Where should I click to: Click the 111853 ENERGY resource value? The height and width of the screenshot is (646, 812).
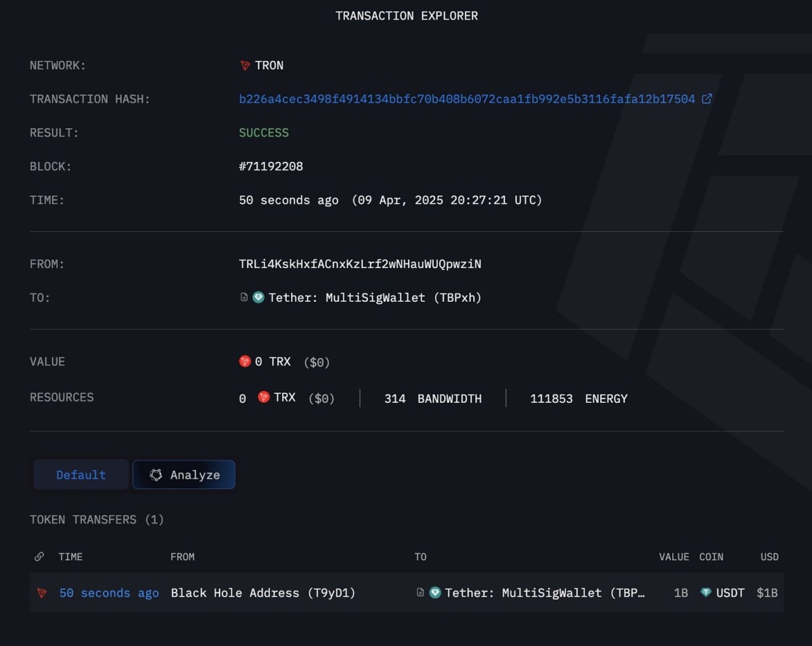(579, 399)
